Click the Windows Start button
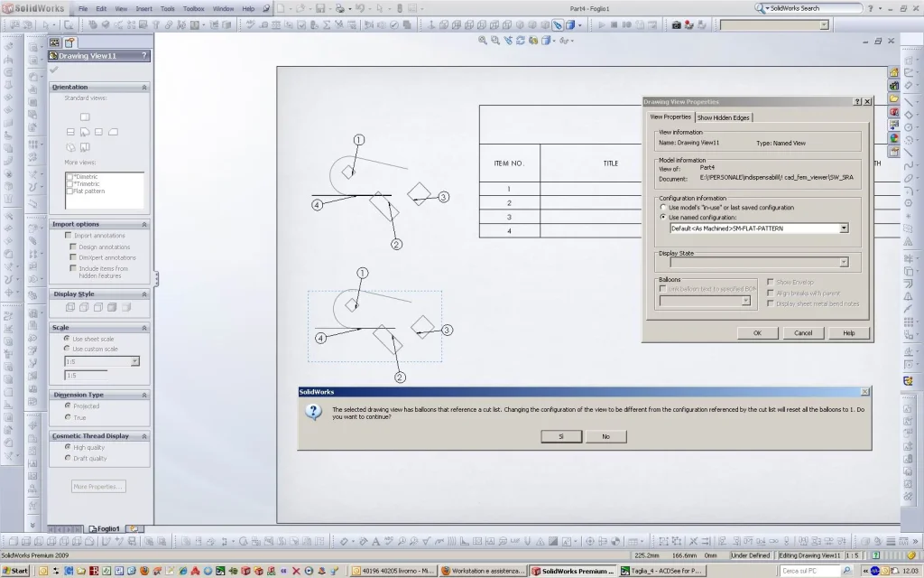The height and width of the screenshot is (578, 924). click(x=15, y=571)
